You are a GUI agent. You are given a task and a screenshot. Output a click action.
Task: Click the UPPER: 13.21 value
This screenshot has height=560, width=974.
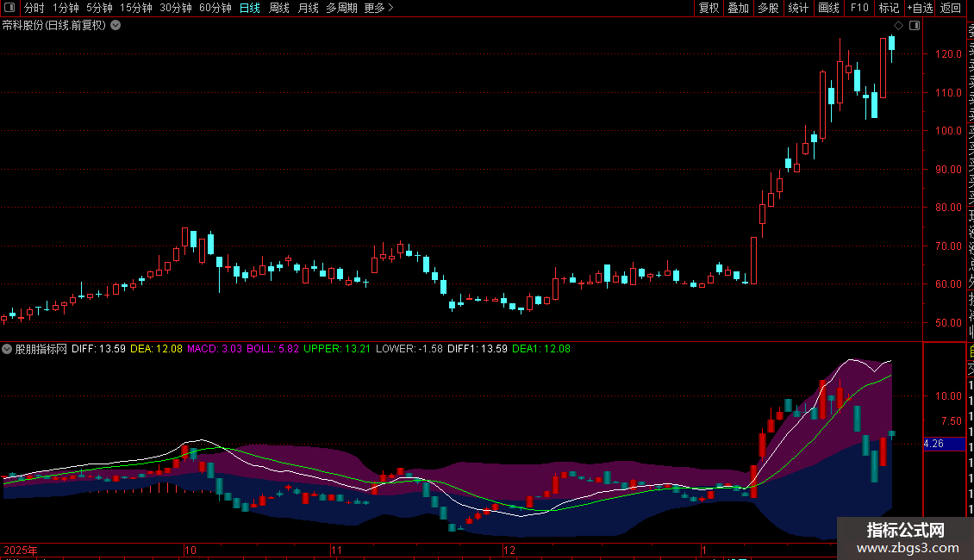point(337,349)
